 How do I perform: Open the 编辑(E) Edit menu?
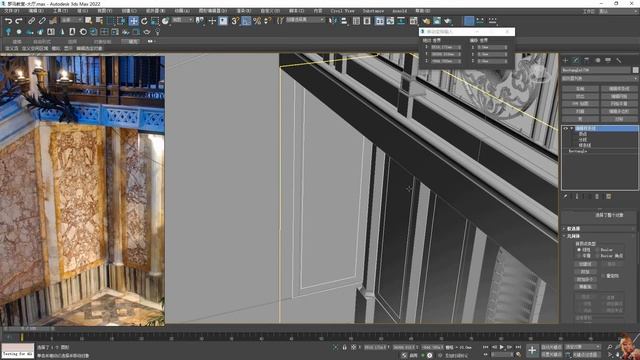(36, 11)
